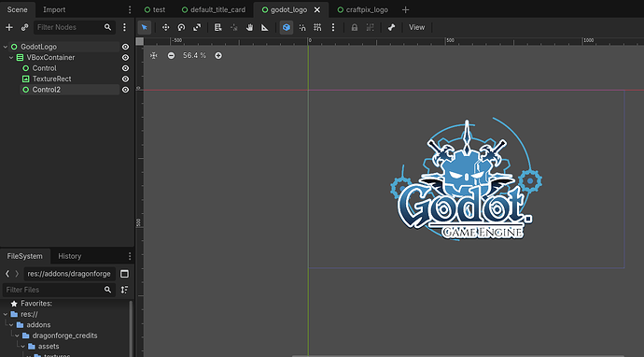Screen dimensions: 644x357
Task: Toggle Smart Snap magnet icon
Action: tap(302, 27)
